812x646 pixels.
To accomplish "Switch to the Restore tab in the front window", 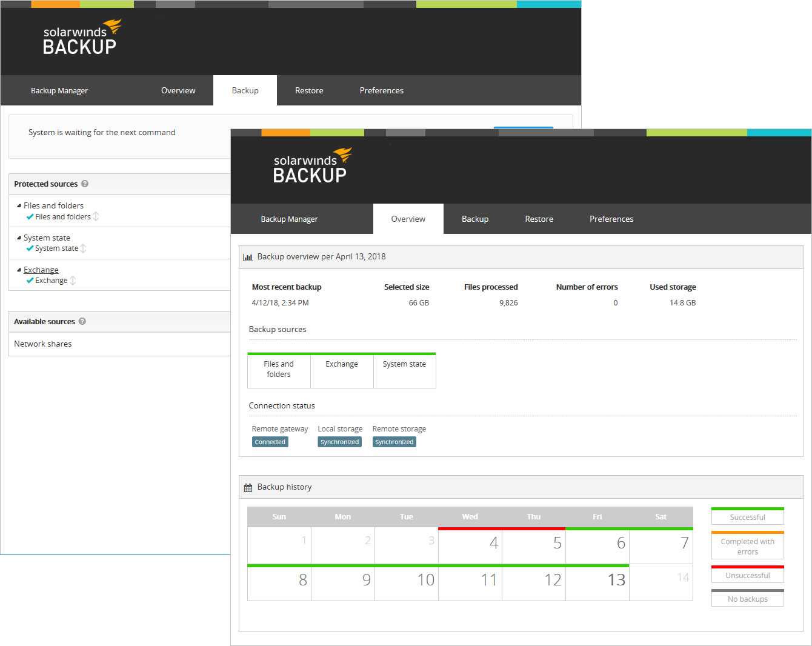I will point(539,219).
